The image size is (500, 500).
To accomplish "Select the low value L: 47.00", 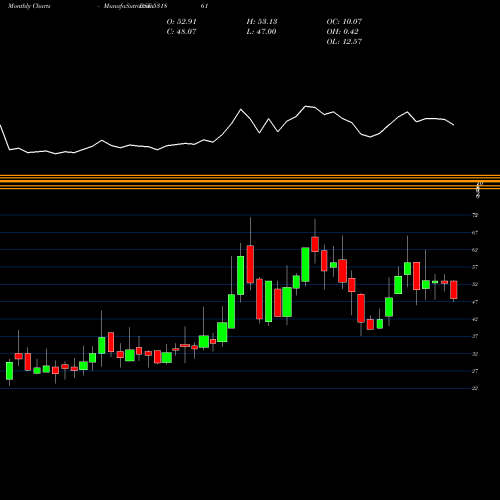I will pos(262,32).
